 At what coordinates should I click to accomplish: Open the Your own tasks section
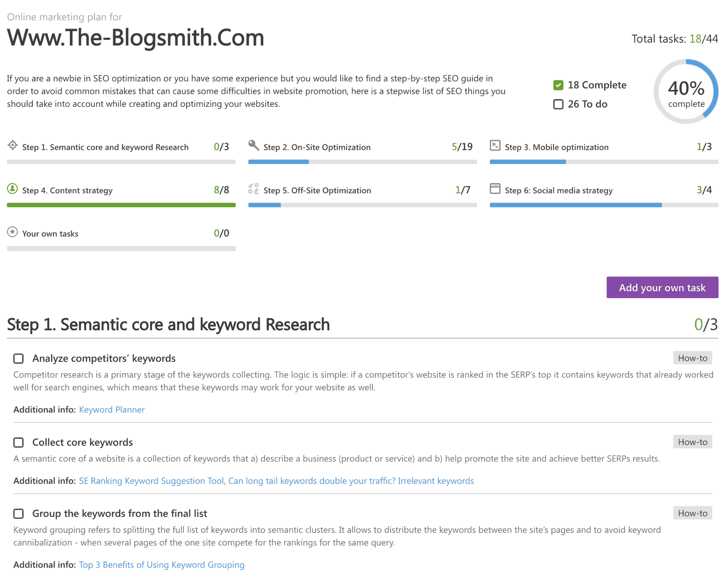50,234
